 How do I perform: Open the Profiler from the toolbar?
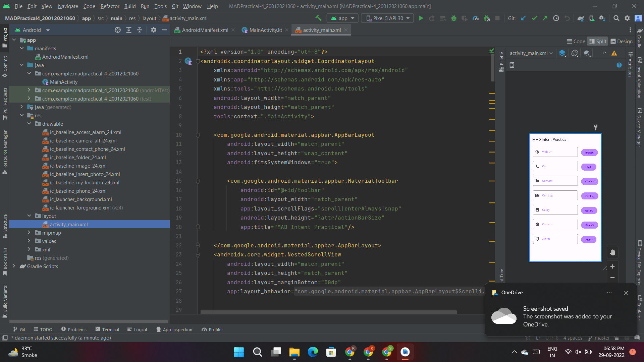(x=475, y=18)
